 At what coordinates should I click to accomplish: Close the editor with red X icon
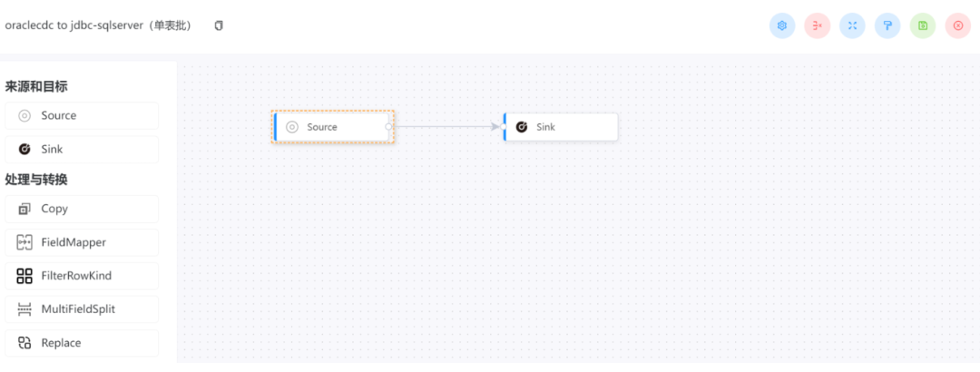pos(957,25)
